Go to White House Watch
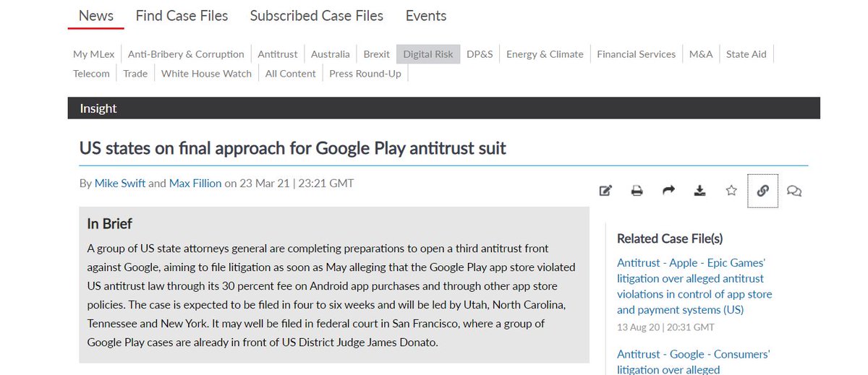Image resolution: width=868 pixels, height=375 pixels. tap(207, 74)
